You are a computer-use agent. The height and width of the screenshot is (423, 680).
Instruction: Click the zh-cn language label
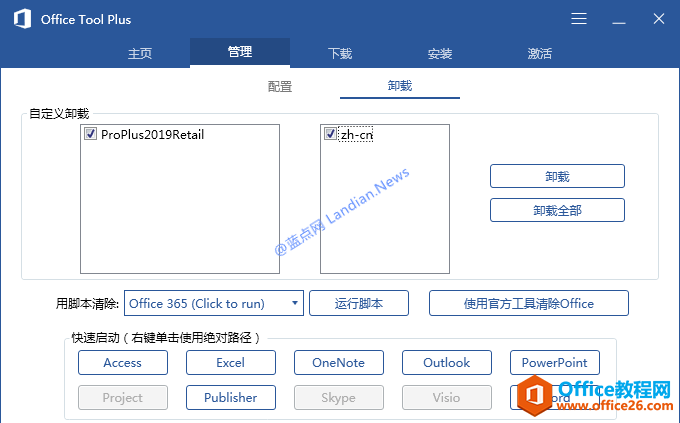point(356,135)
